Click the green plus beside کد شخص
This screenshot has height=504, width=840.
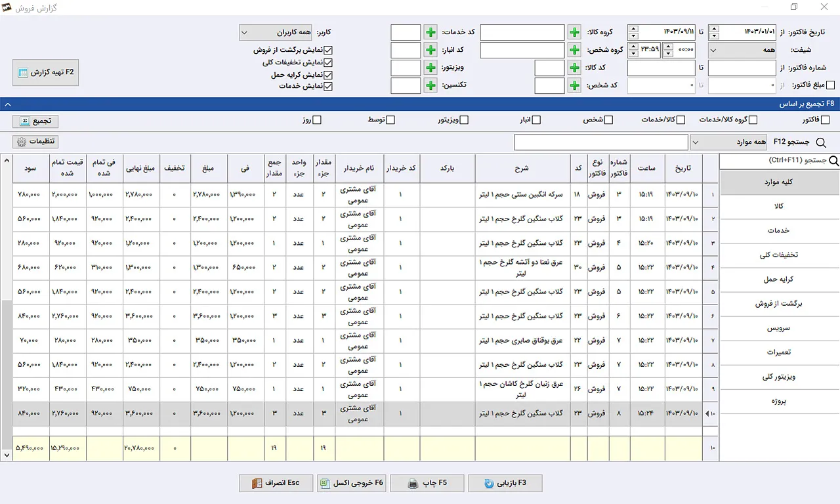[574, 85]
